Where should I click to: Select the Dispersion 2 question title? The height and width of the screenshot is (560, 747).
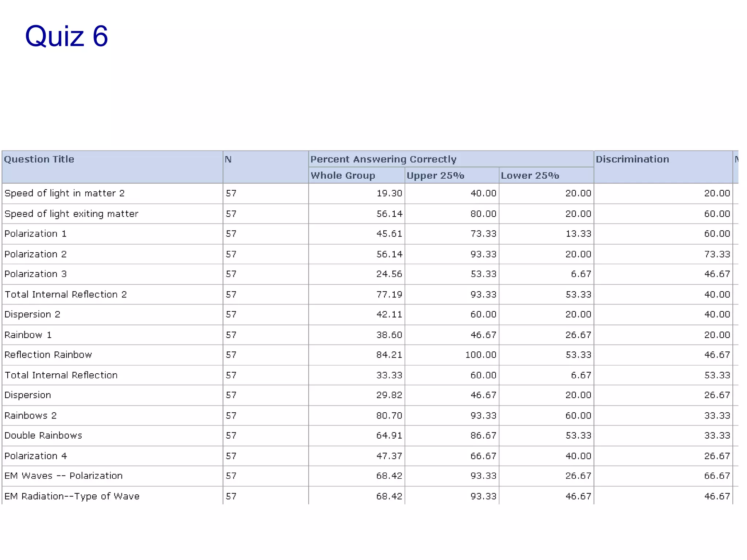(32, 314)
